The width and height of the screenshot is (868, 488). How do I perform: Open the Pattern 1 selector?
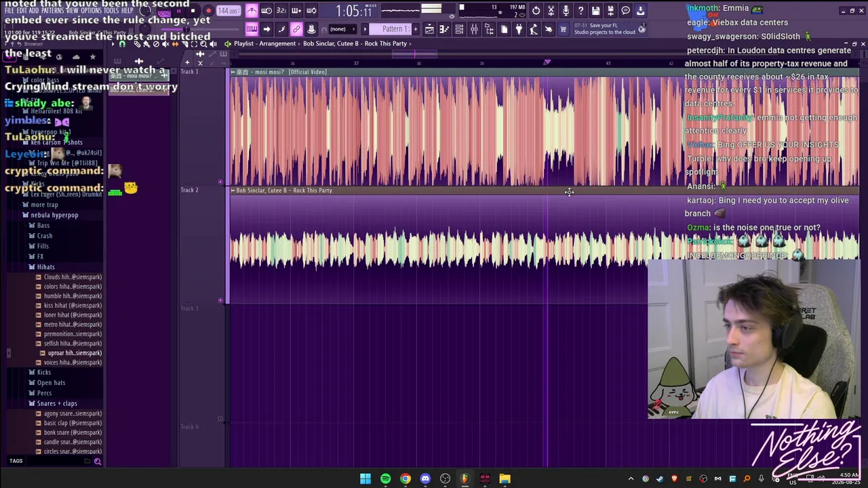coord(394,29)
